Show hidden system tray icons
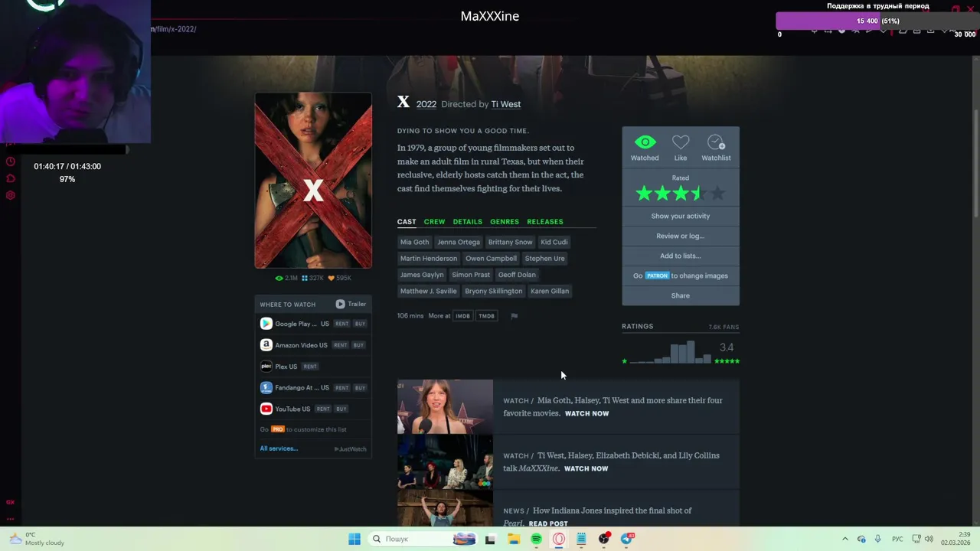 tap(845, 539)
